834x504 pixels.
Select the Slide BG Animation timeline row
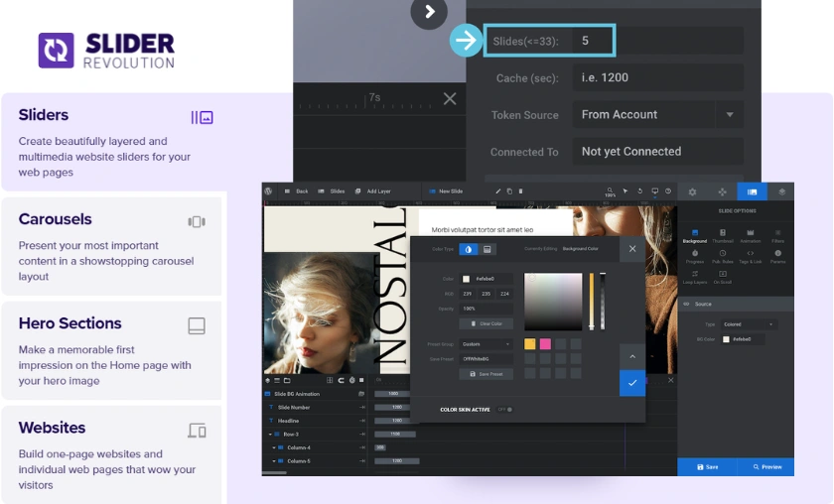tap(315, 394)
